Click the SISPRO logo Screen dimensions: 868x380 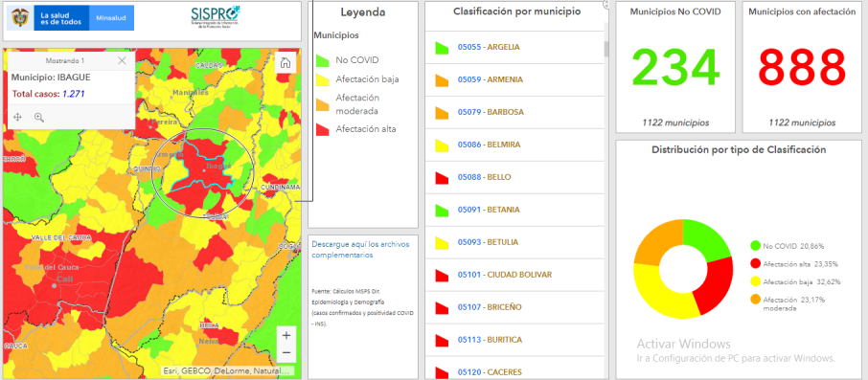point(216,19)
